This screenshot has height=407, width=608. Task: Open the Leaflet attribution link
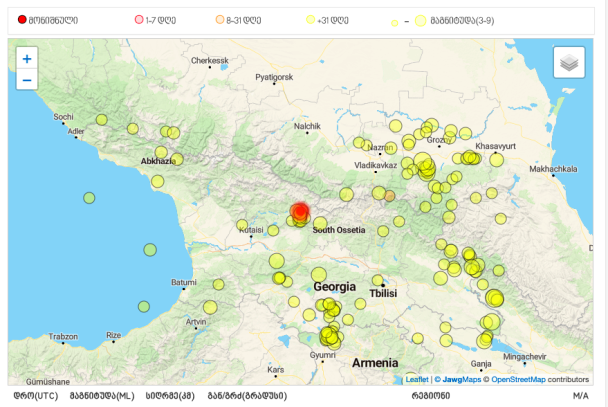(x=417, y=379)
